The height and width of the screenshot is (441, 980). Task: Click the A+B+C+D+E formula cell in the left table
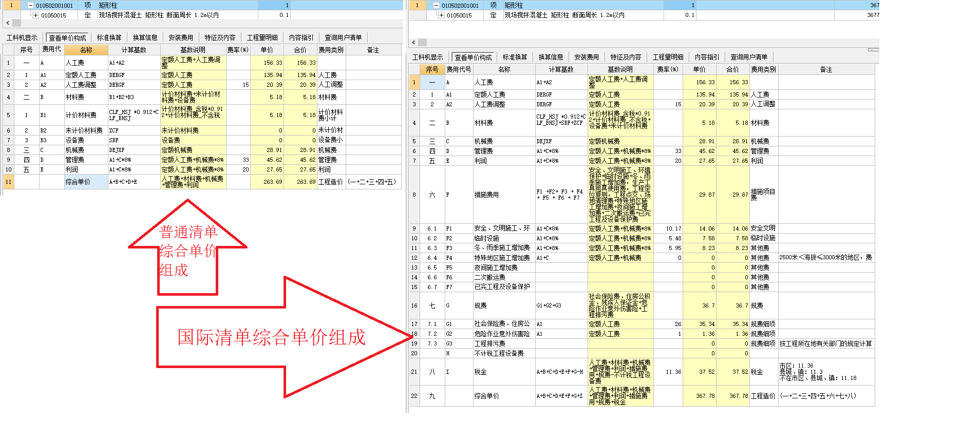[134, 182]
